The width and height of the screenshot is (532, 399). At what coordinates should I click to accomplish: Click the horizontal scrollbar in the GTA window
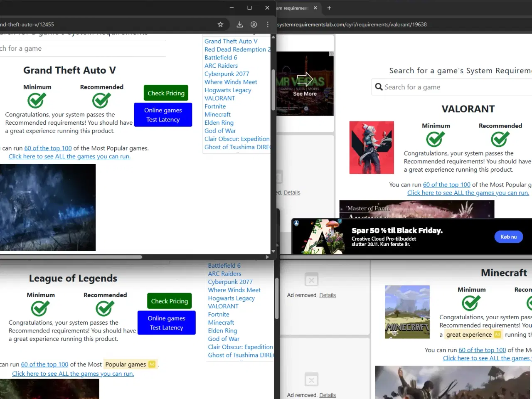[71, 257]
